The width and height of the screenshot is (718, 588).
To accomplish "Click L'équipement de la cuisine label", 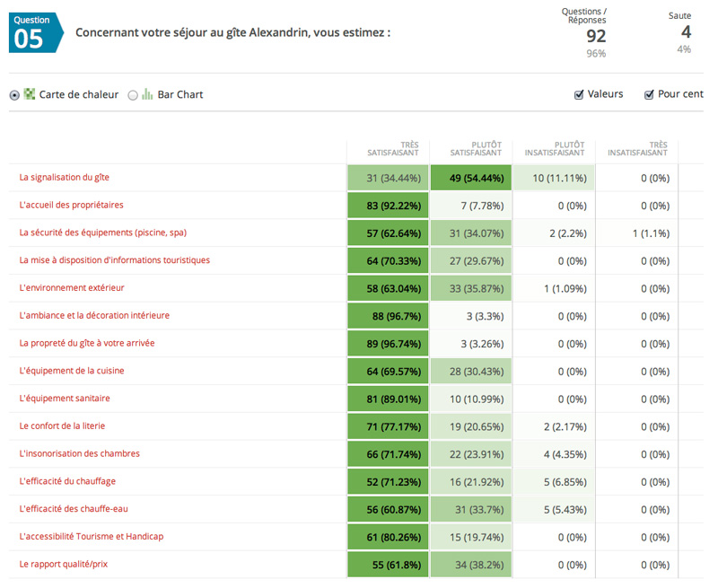I will click(72, 371).
